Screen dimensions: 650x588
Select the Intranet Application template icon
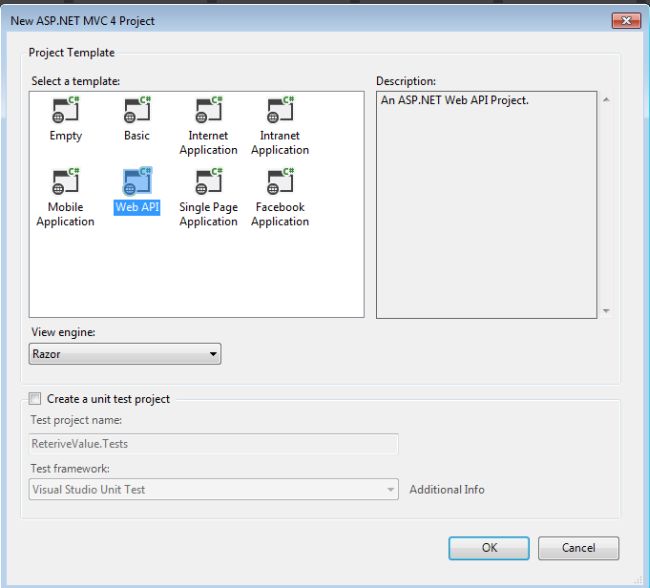[x=281, y=110]
